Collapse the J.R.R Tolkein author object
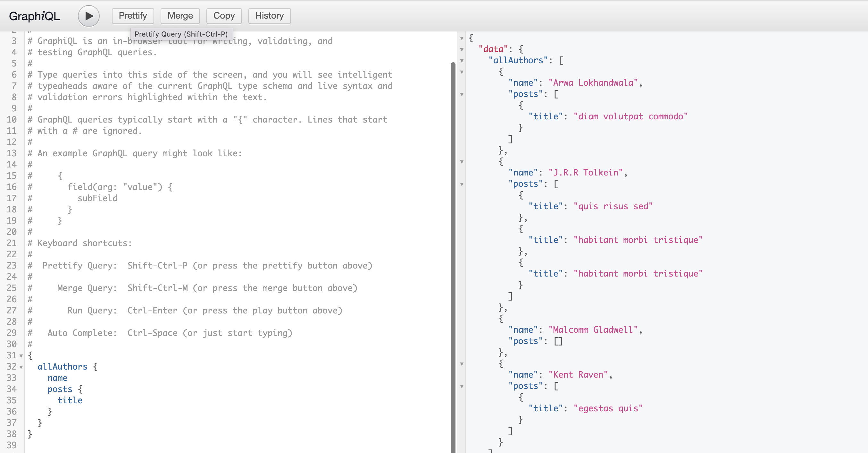This screenshot has height=453, width=868. (x=462, y=162)
